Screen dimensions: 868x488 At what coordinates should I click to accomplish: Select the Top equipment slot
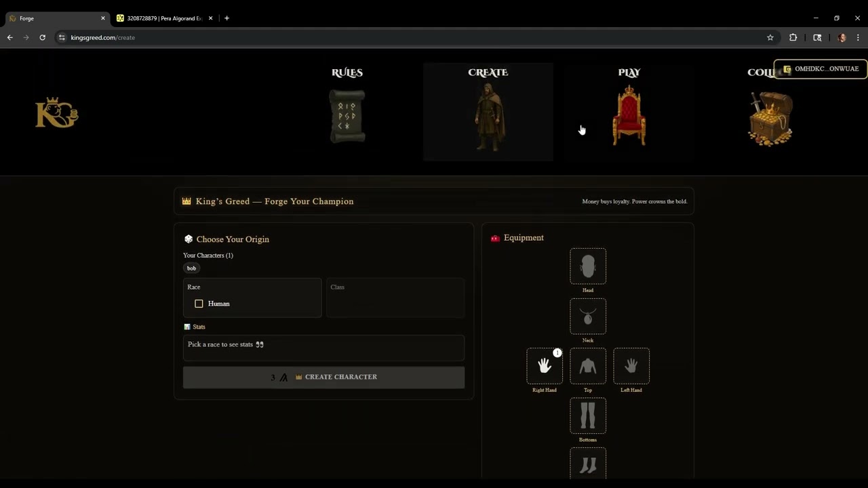click(x=588, y=366)
